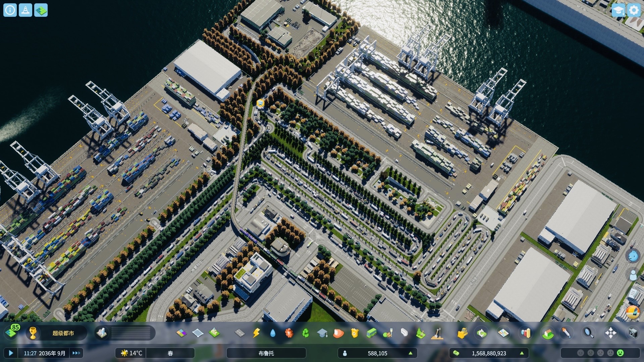Change simulation speed with triple arrows
This screenshot has height=362, width=644.
76,353
